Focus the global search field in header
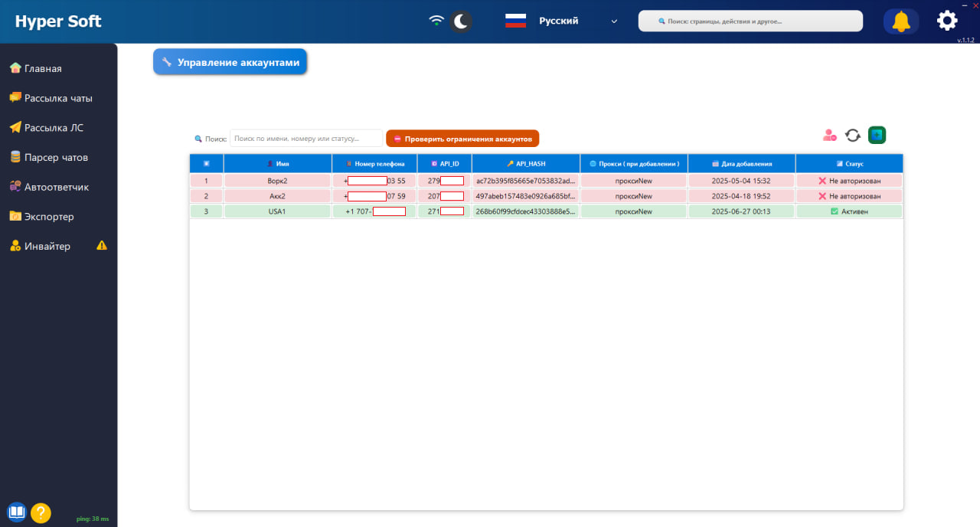This screenshot has width=980, height=527. (x=750, y=21)
